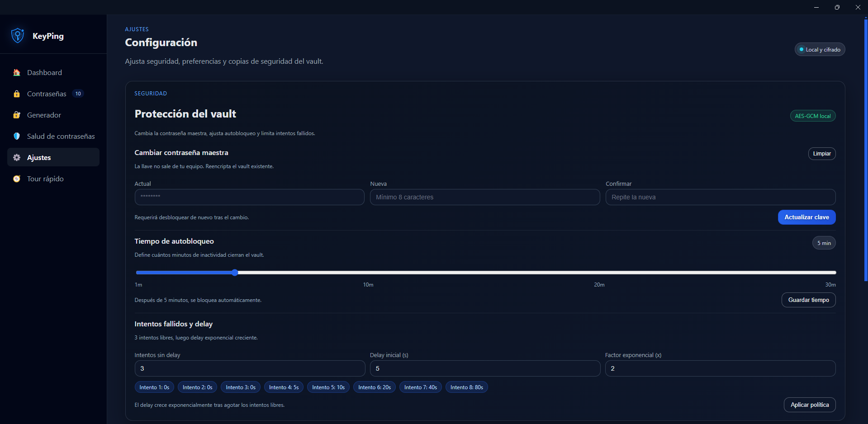This screenshot has height=424, width=868.
Task: Open the Generador page
Action: (x=53, y=115)
